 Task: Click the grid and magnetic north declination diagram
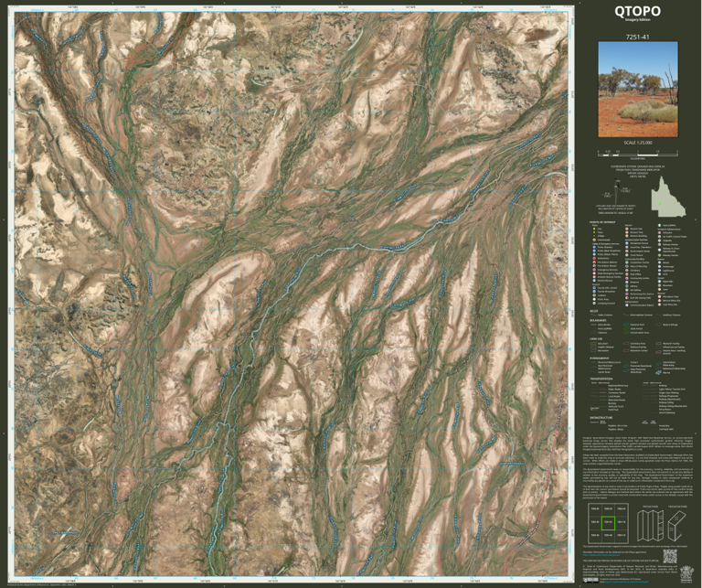[x=617, y=191]
